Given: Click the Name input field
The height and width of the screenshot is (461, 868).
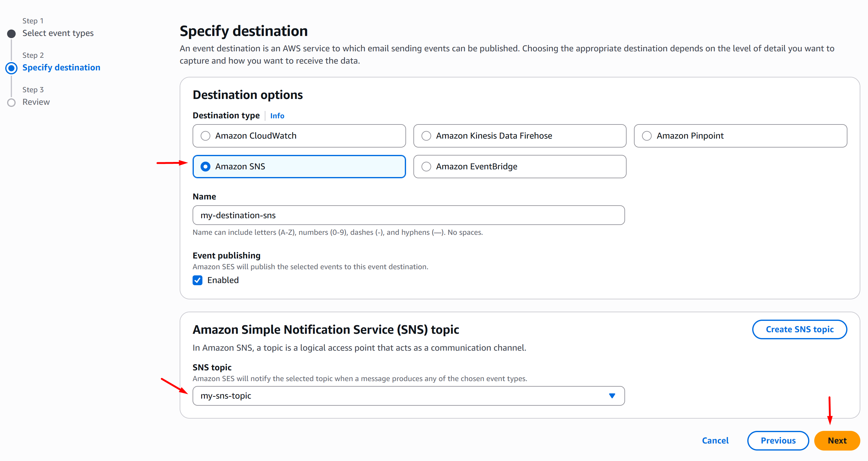Looking at the screenshot, I should click(x=408, y=215).
